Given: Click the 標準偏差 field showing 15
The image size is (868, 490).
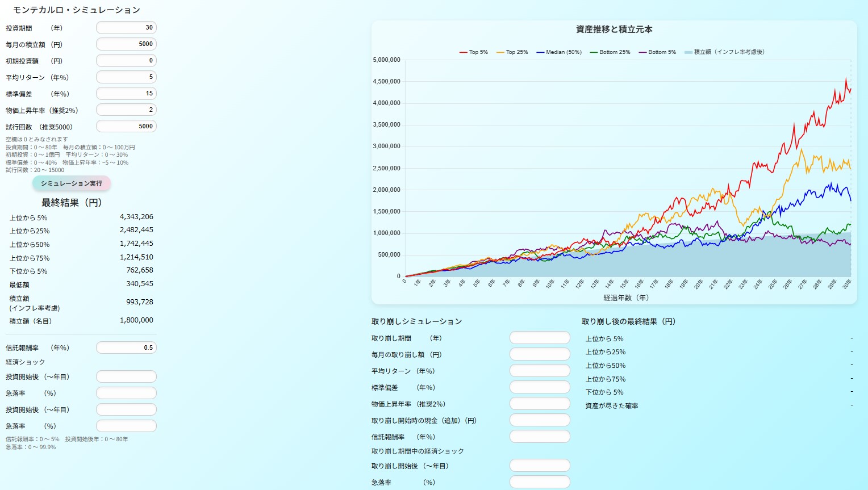Looking at the screenshot, I should click(x=126, y=94).
